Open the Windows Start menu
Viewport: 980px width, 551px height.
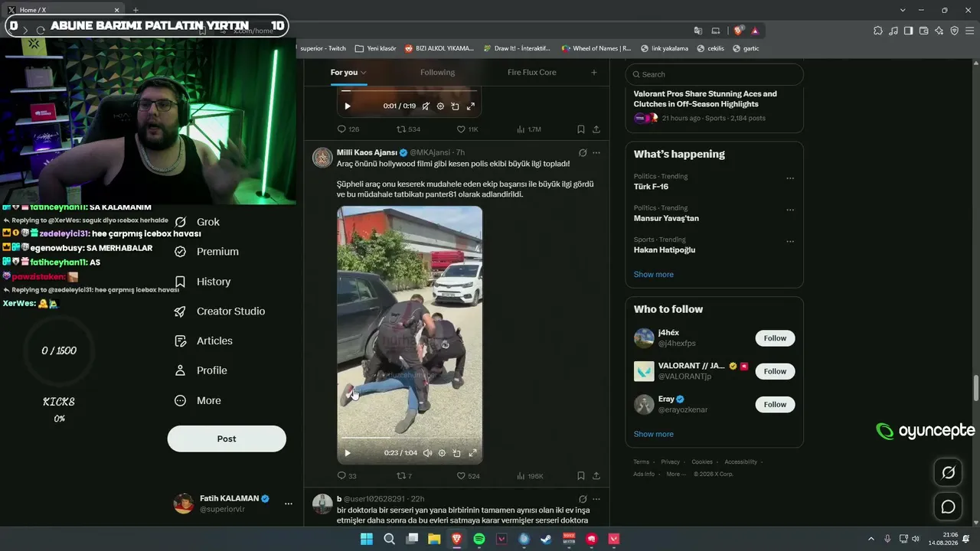tap(367, 539)
